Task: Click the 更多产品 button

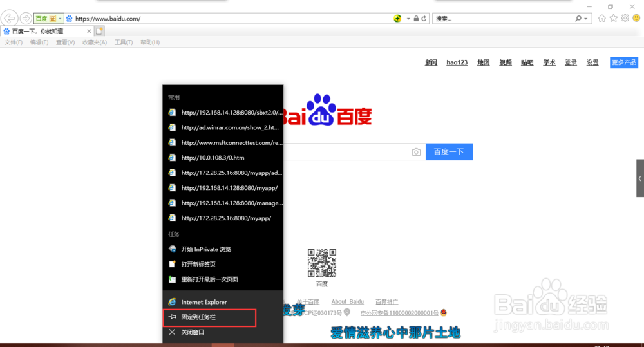Action: 624,62
